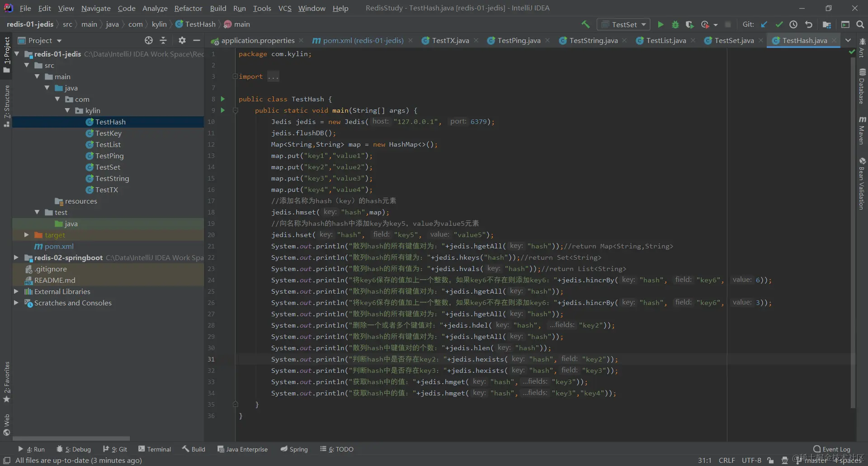The image size is (868, 466).
Task: Open the Maven tool window
Action: point(862,130)
